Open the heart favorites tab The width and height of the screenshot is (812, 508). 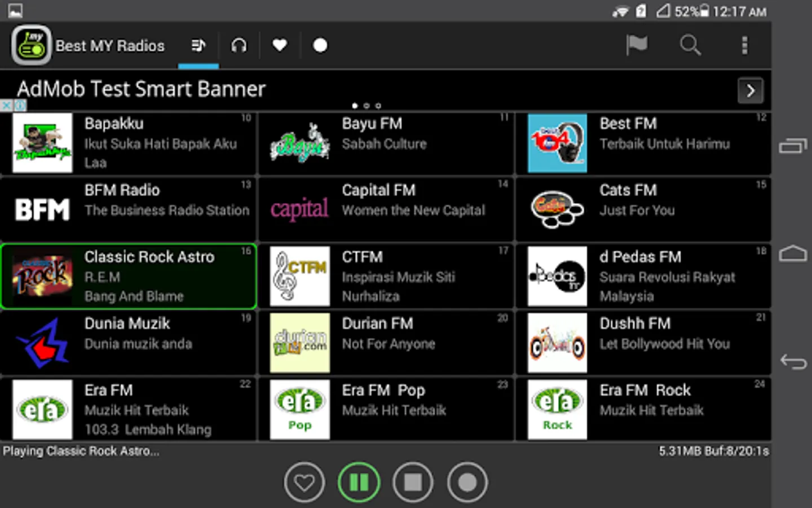tap(280, 45)
